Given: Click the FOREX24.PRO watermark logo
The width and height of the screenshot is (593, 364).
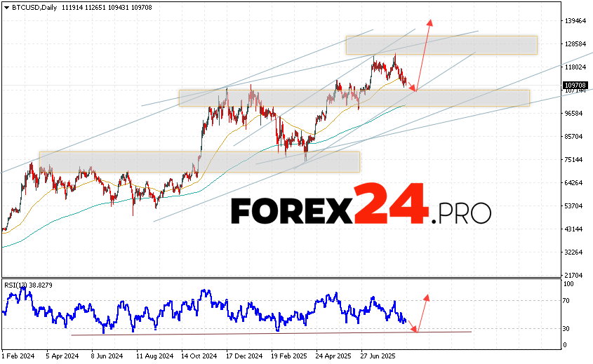Looking at the screenshot, I should tap(361, 205).
